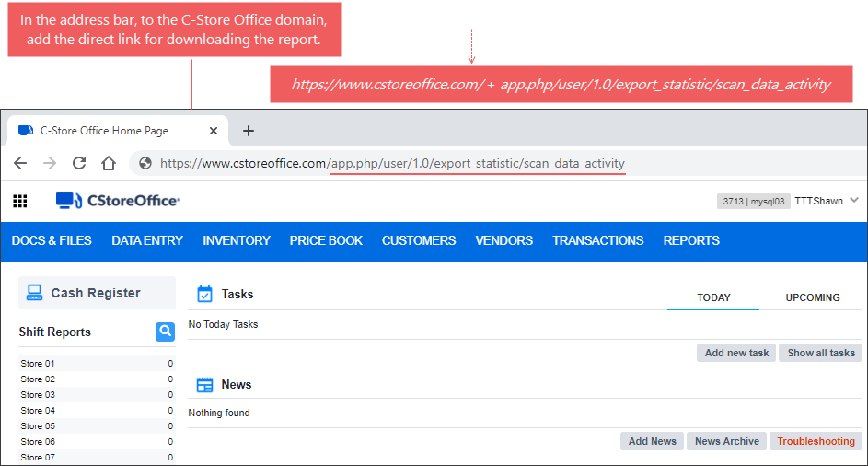868x466 pixels.
Task: Click the Shift Reports search icon
Action: coord(165,332)
